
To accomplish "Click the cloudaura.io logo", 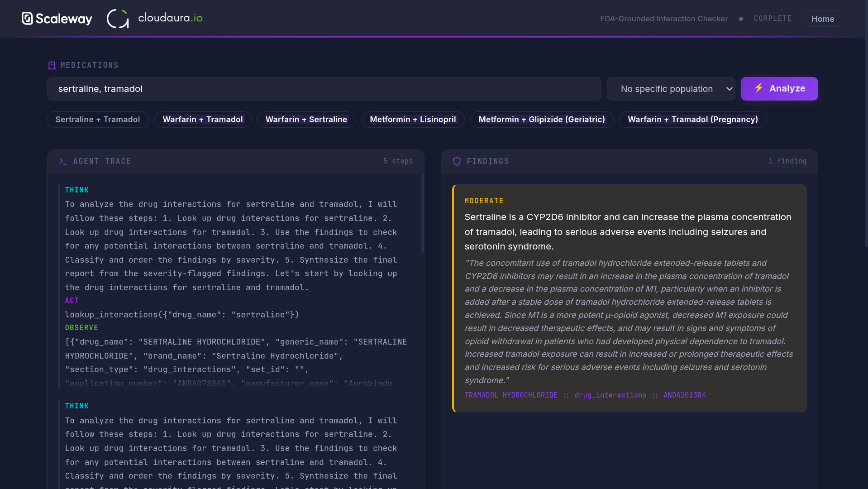I will pyautogui.click(x=154, y=19).
